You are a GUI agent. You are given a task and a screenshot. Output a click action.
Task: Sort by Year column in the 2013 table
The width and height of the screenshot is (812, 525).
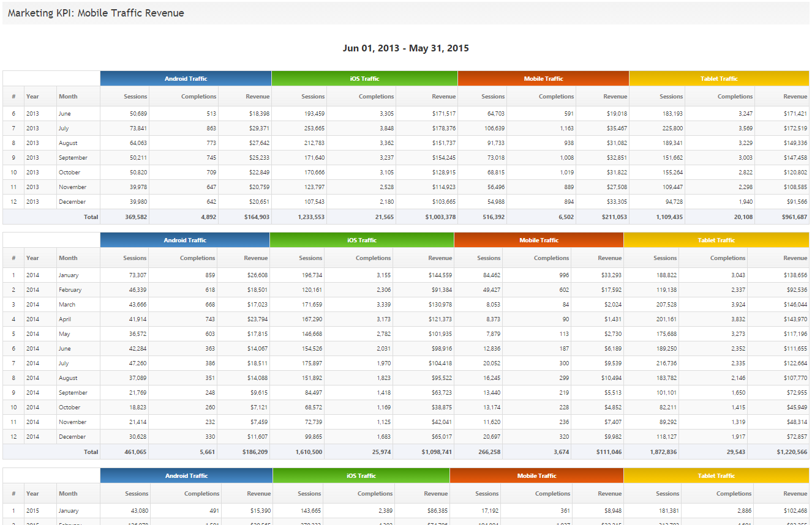(x=32, y=97)
